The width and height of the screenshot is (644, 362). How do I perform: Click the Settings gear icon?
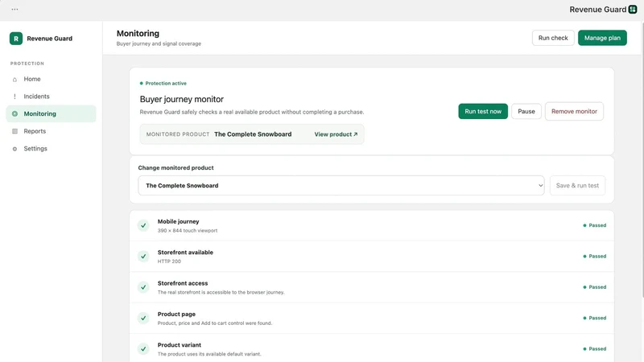coord(14,149)
